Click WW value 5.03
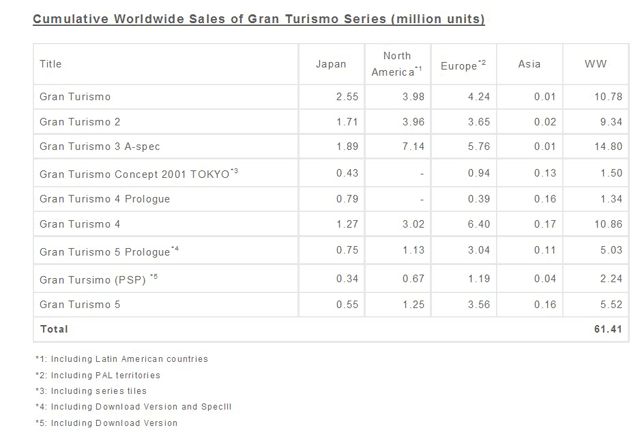Screen dimensions: 640x443 pyautogui.click(x=611, y=250)
